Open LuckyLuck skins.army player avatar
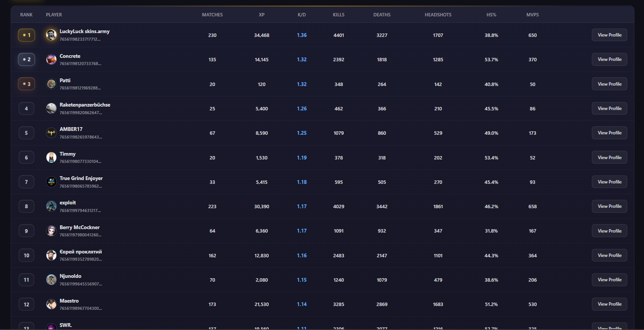Screen dimensions: 644x330 click(51, 35)
